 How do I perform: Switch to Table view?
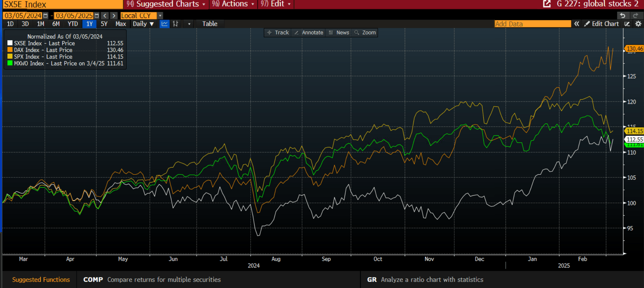pos(210,24)
